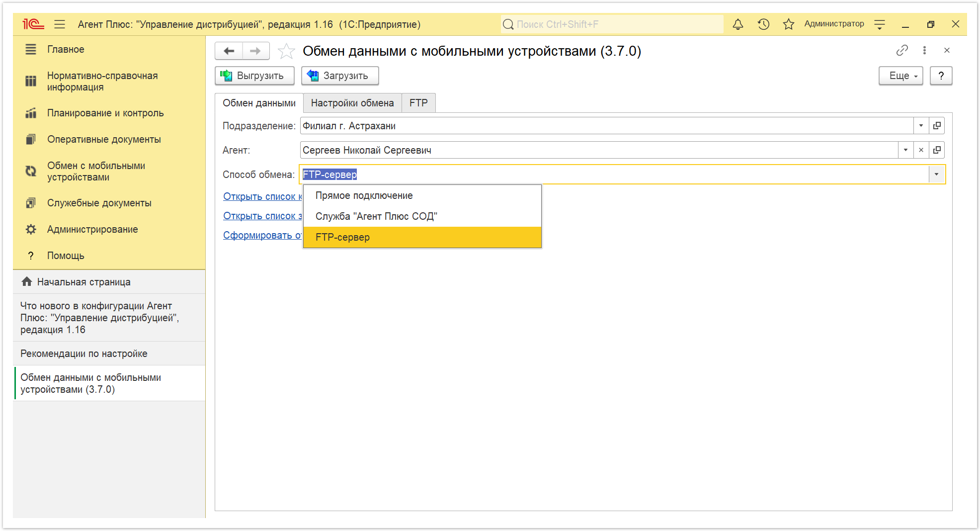
Task: Open favorites star in title bar
Action: point(789,24)
